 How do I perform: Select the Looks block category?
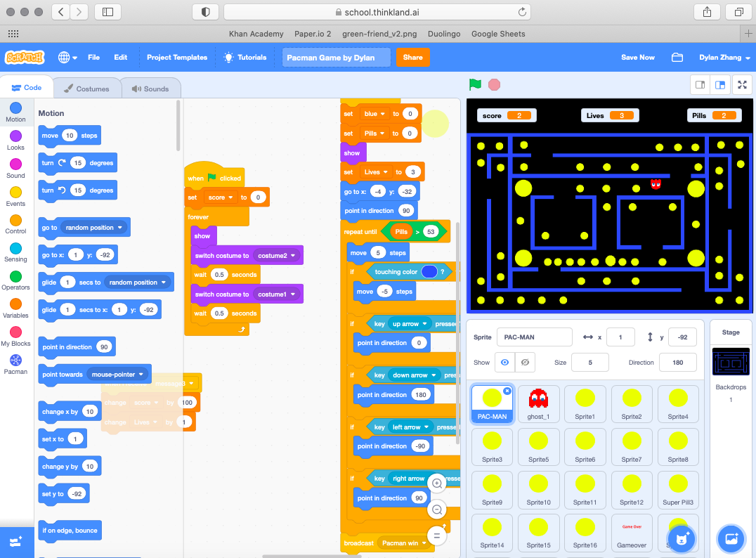[x=16, y=141]
